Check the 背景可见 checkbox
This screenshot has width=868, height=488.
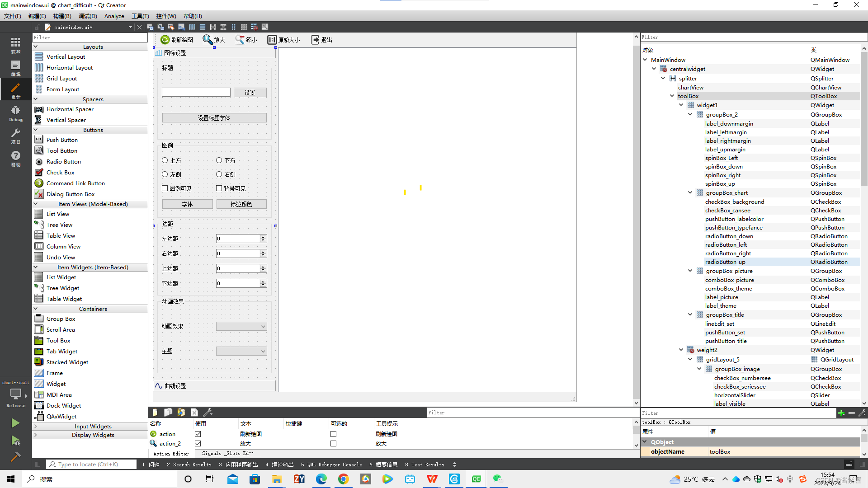[x=219, y=188]
